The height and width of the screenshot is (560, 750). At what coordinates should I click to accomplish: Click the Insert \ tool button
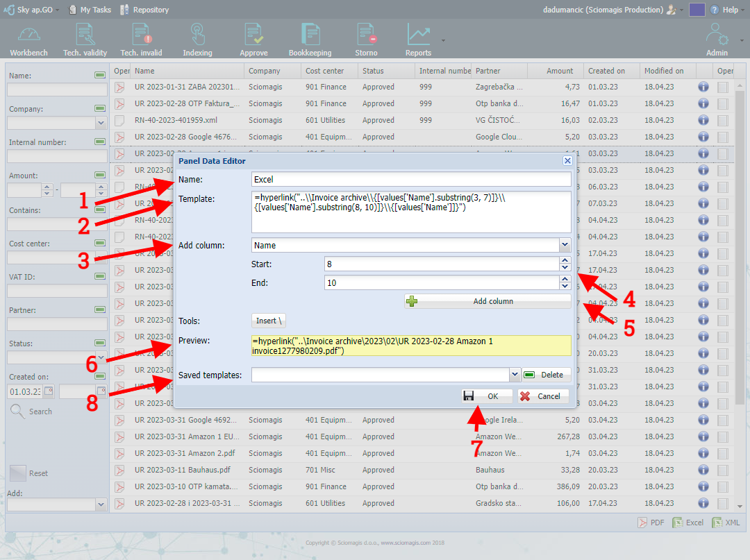[268, 321]
